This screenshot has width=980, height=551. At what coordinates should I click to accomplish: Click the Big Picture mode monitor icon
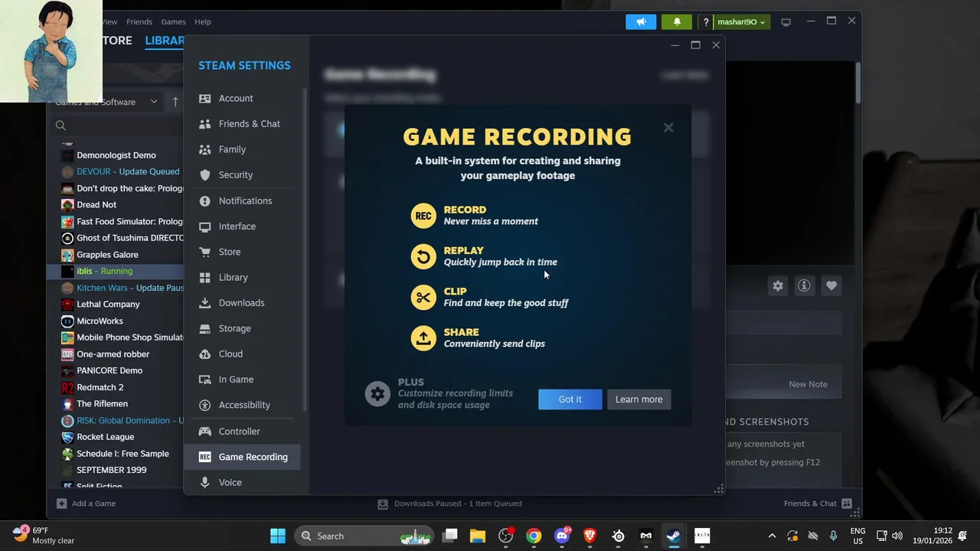pyautogui.click(x=786, y=22)
